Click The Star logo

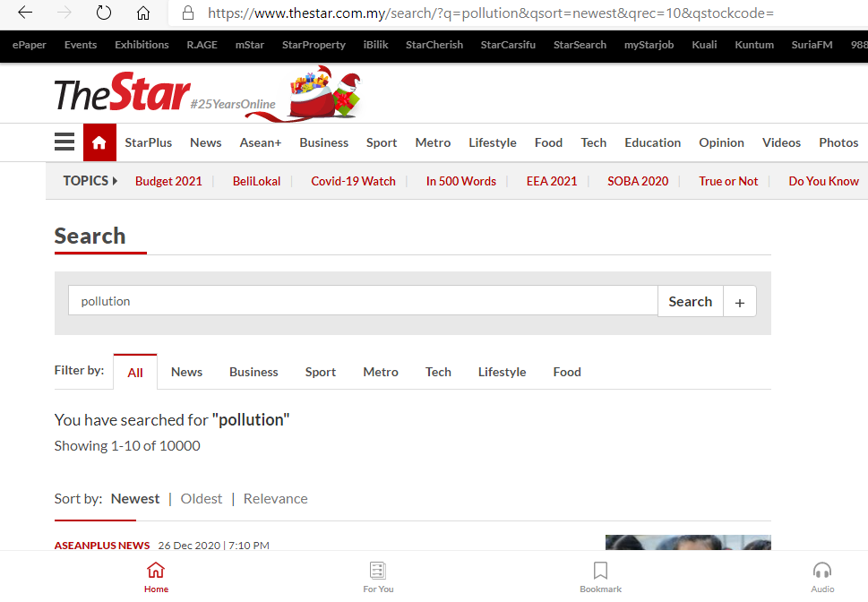pos(123,92)
